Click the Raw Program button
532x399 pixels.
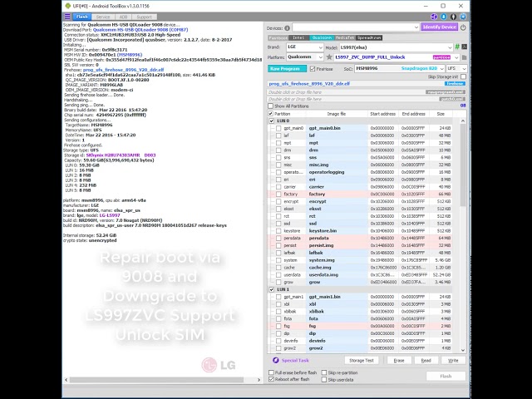point(287,69)
